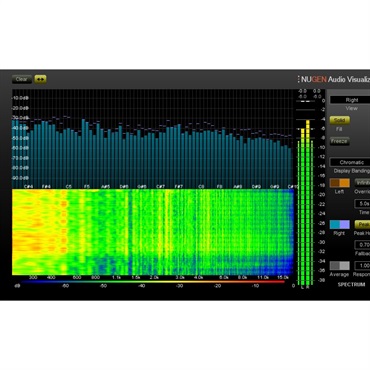Click the 1.1k frequency label

point(116,277)
